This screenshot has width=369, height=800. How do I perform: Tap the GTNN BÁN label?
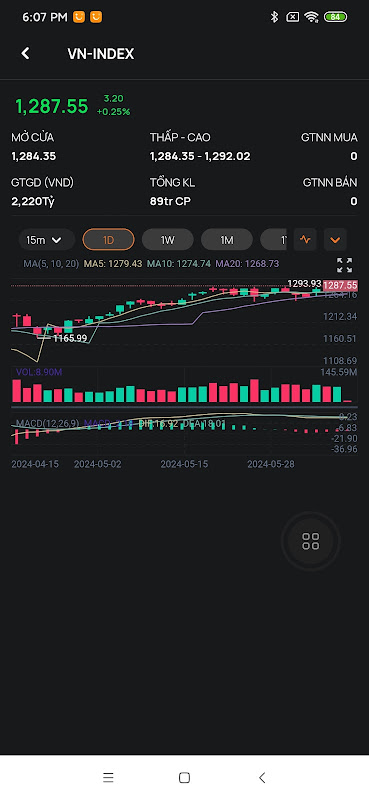tap(330, 182)
